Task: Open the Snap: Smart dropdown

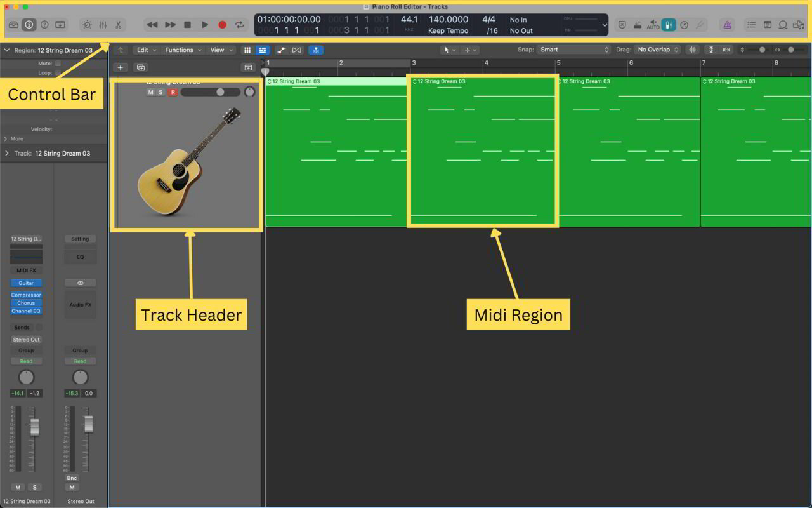Action: click(x=573, y=50)
